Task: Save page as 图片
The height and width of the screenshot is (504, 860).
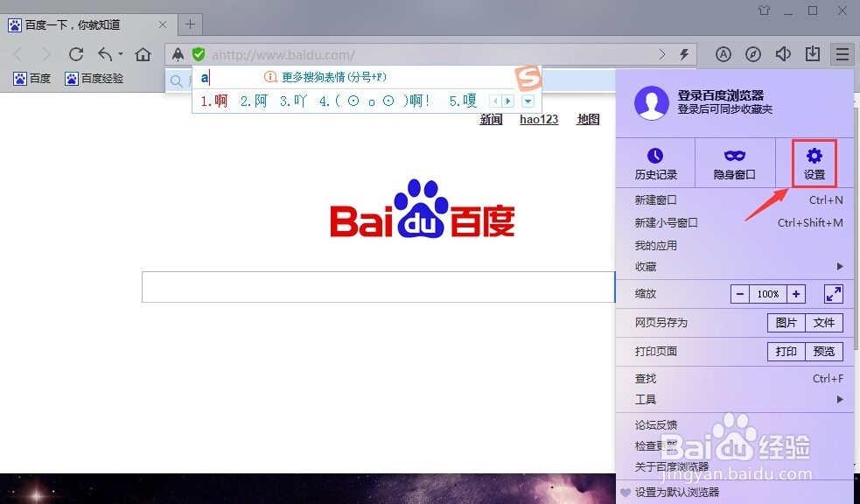Action: tap(786, 323)
